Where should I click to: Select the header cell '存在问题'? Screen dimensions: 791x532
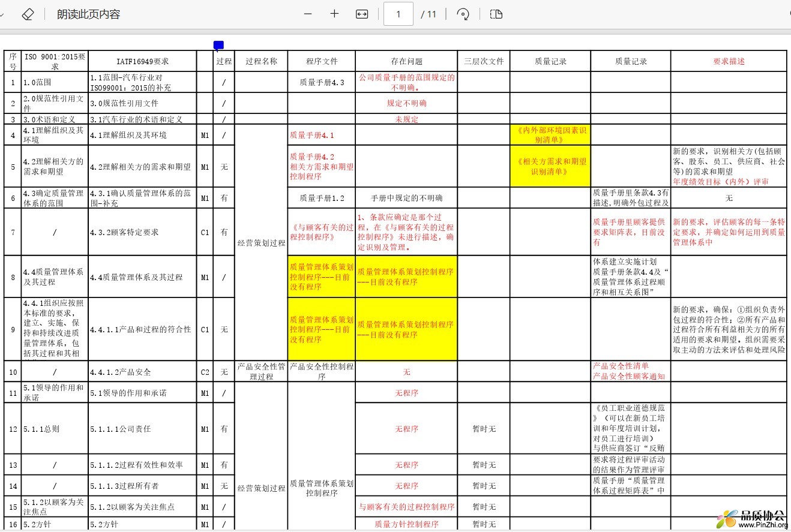coord(406,61)
